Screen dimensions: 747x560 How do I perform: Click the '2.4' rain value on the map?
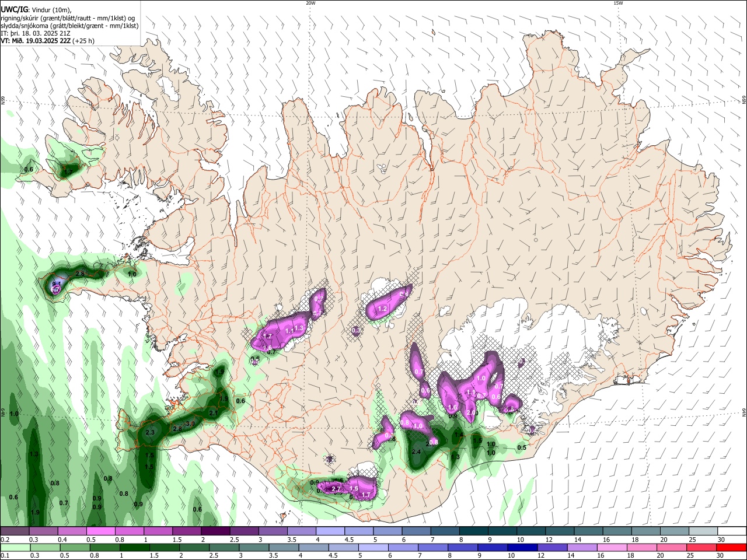[x=416, y=452]
